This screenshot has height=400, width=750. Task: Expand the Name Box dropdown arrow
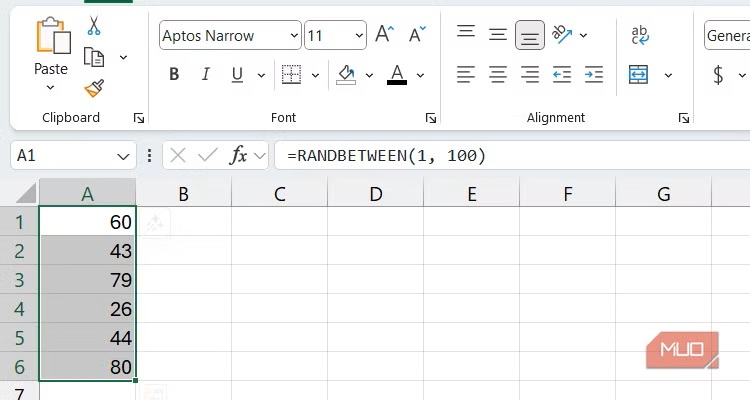point(124,156)
